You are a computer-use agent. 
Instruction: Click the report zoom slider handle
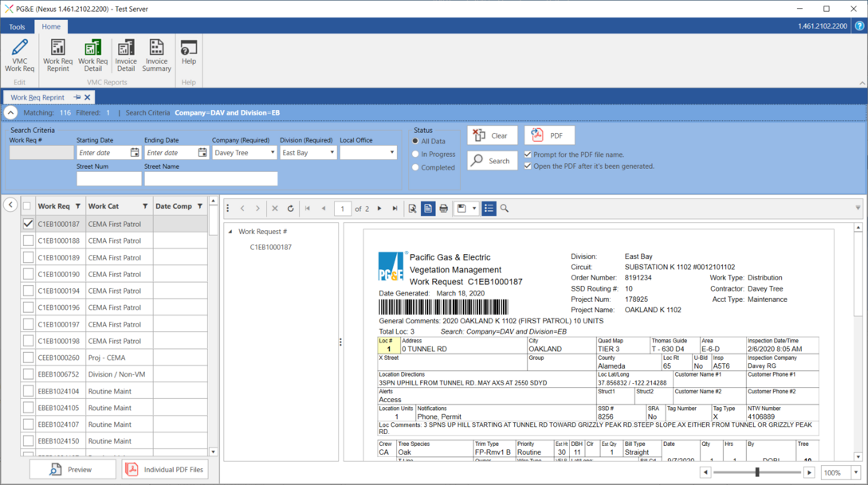pos(757,472)
